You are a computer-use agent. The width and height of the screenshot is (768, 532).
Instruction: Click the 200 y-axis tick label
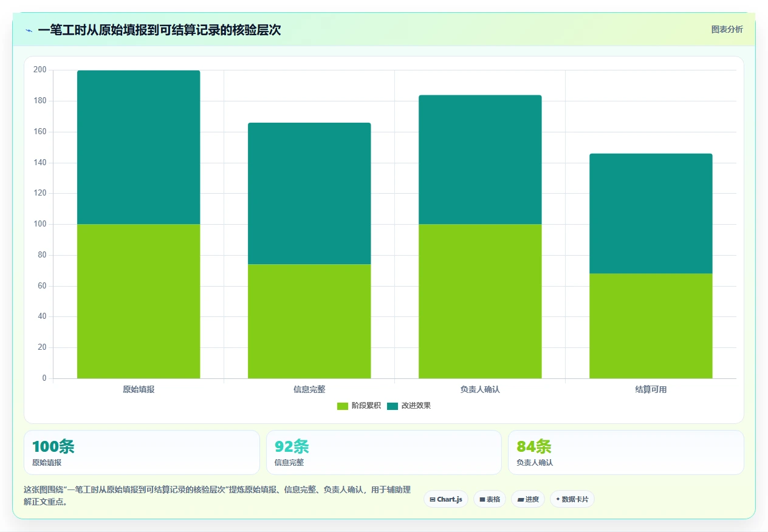pyautogui.click(x=40, y=70)
